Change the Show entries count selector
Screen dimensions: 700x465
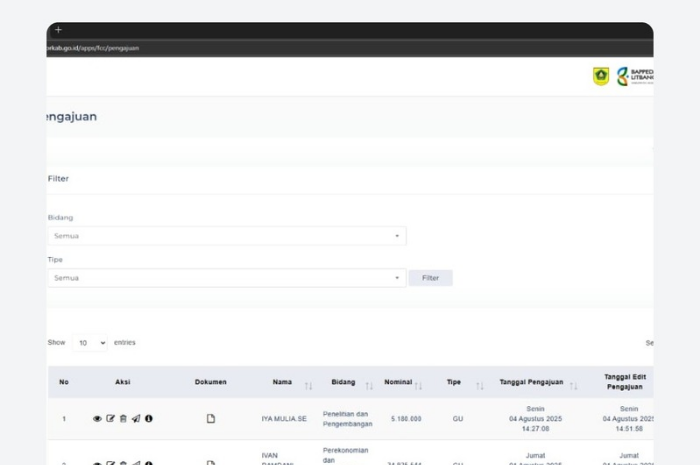[90, 343]
